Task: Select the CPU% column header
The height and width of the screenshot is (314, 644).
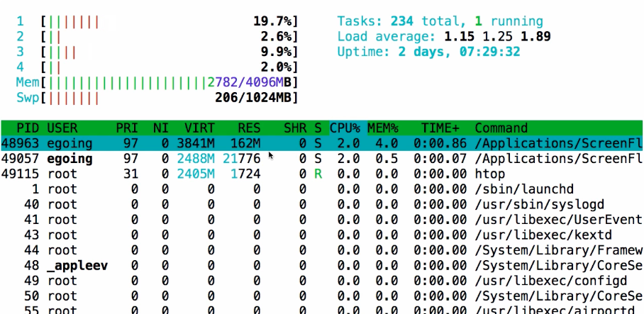Action: click(x=345, y=128)
